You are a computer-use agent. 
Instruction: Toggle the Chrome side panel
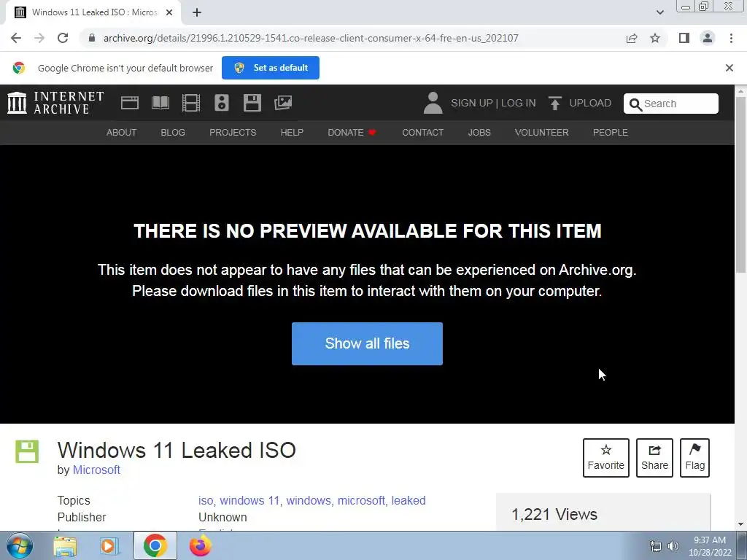684,38
